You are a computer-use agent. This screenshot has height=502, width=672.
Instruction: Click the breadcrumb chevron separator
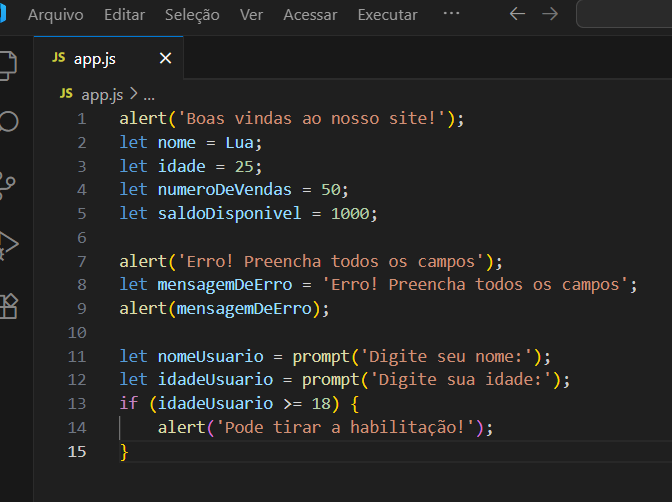coord(134,94)
